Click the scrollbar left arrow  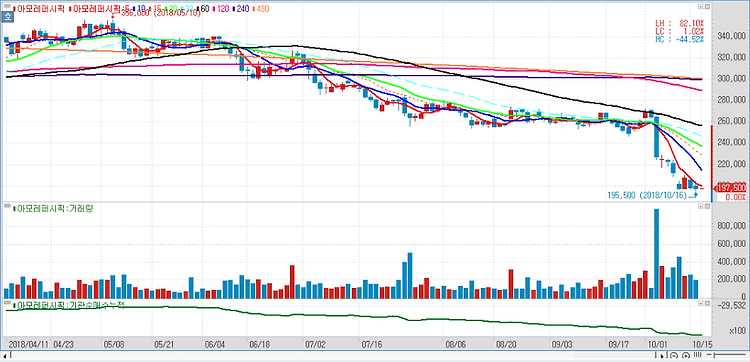click(5, 355)
